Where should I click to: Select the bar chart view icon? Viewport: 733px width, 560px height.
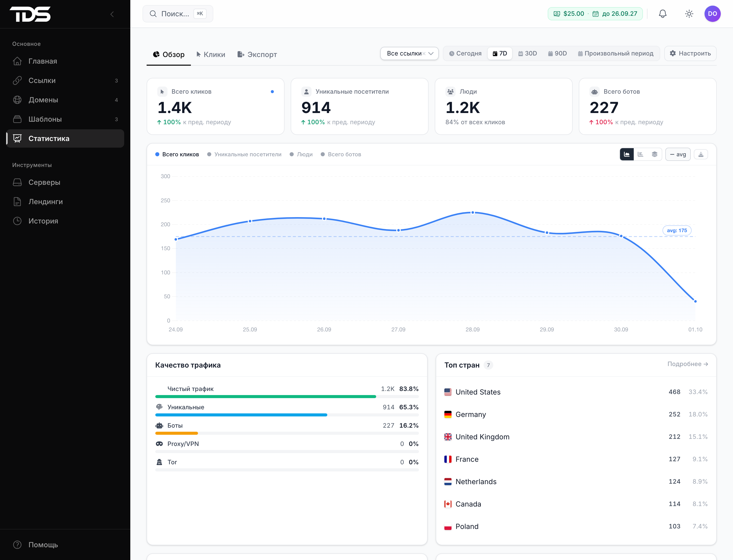point(640,154)
